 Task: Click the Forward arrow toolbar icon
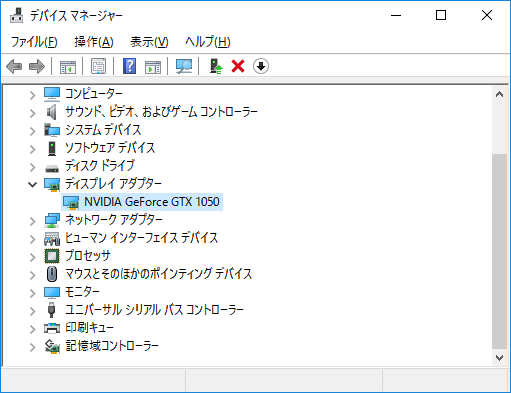(37, 66)
